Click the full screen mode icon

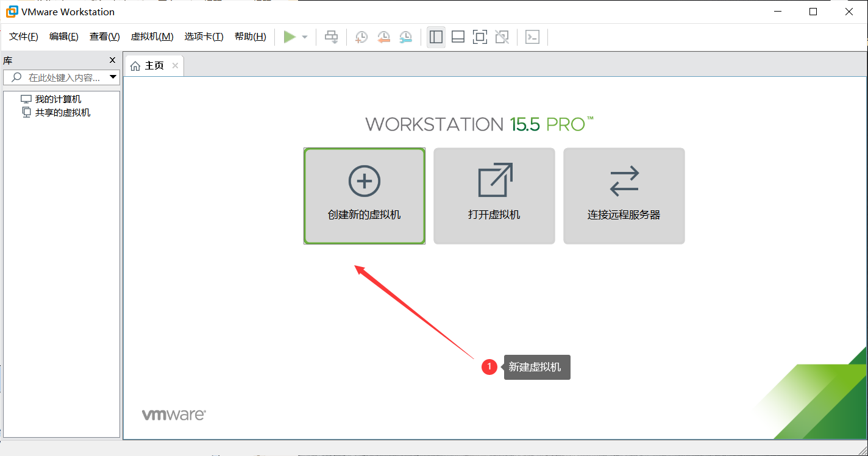[x=480, y=37]
